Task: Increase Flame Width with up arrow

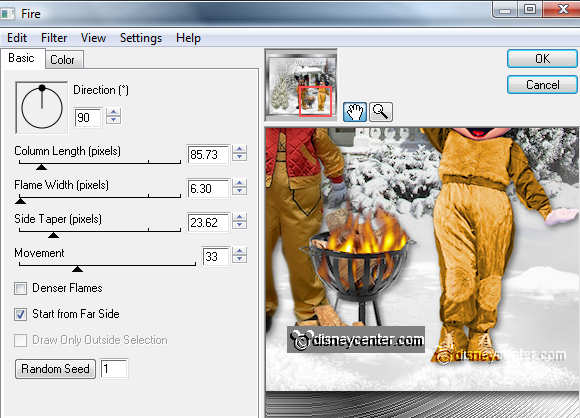Action: coord(240,183)
